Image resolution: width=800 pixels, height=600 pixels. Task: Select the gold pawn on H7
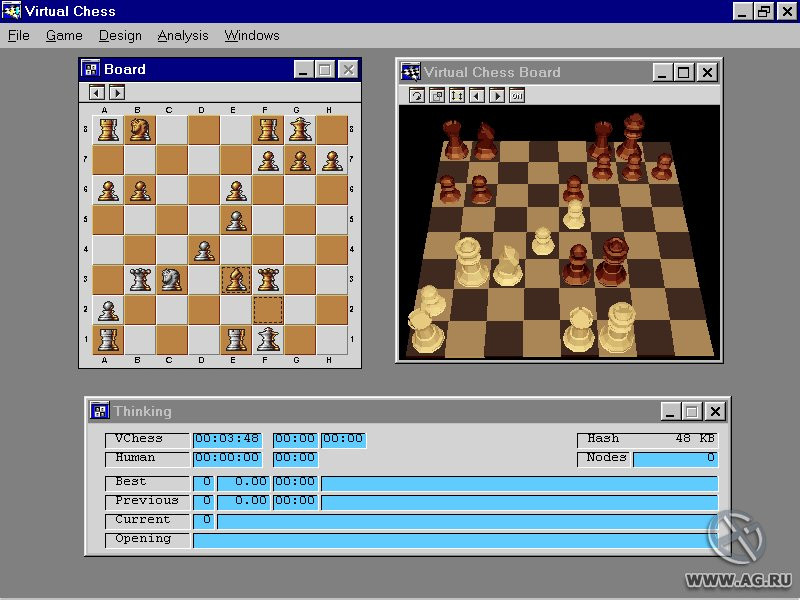point(332,160)
